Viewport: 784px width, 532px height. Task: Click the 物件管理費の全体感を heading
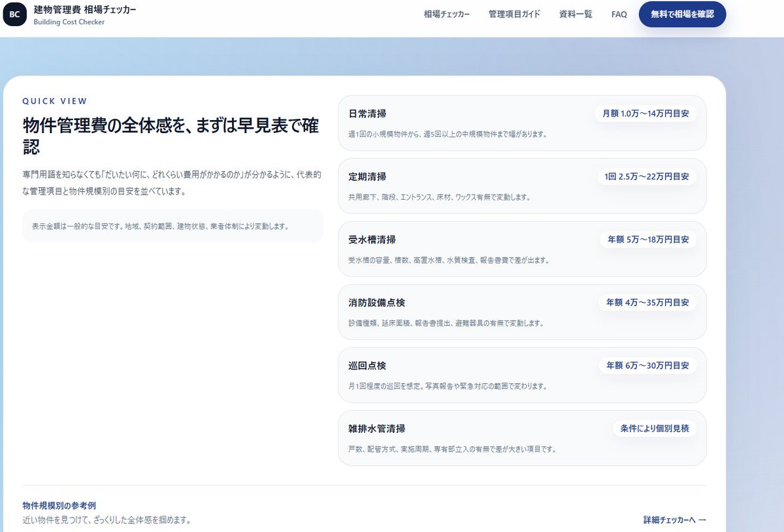click(171, 136)
